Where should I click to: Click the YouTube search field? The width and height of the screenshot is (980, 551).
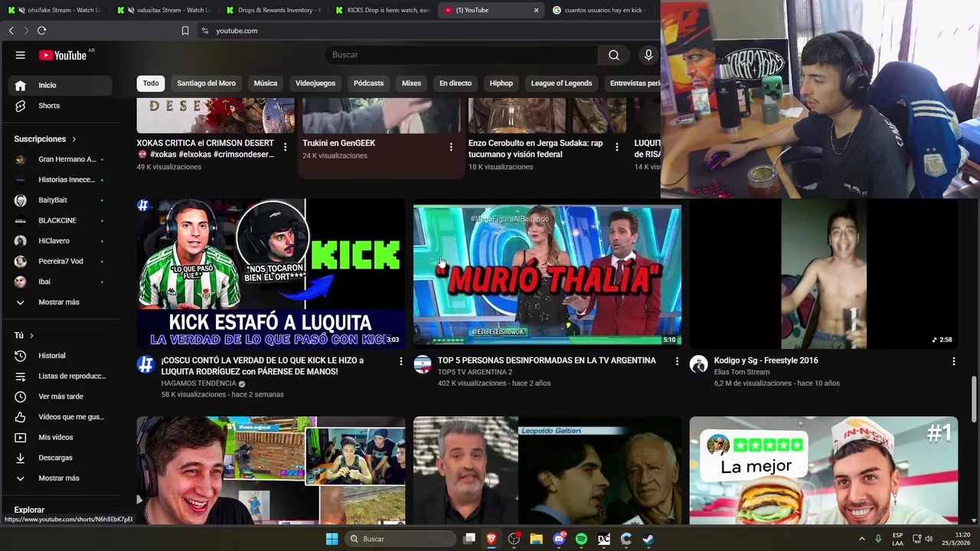(x=462, y=55)
